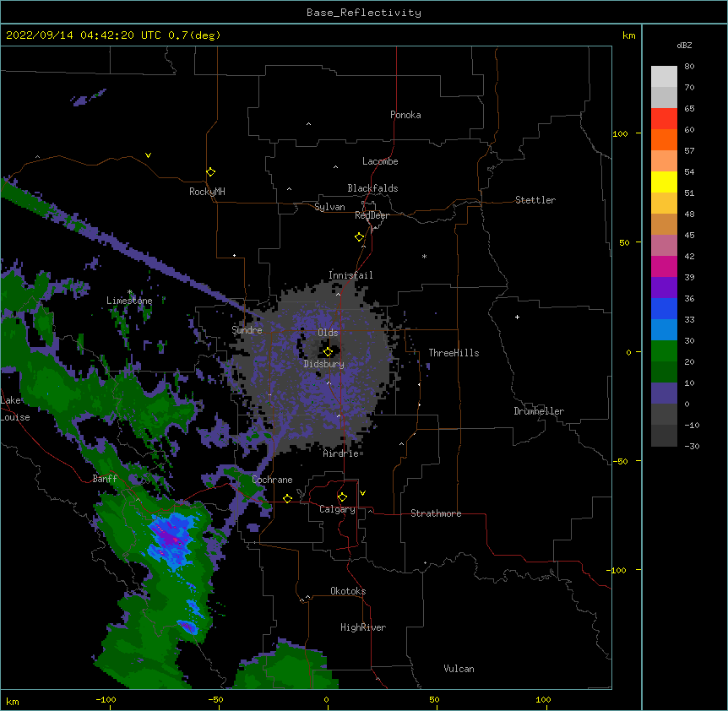The height and width of the screenshot is (711, 728).
Task: Click the Lacombe city label
Action: [x=380, y=161]
